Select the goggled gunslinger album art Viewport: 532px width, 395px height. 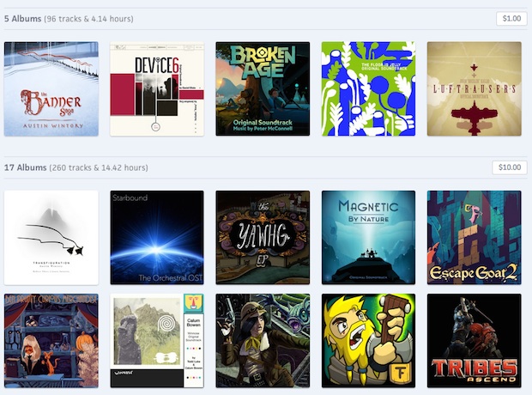click(263, 341)
